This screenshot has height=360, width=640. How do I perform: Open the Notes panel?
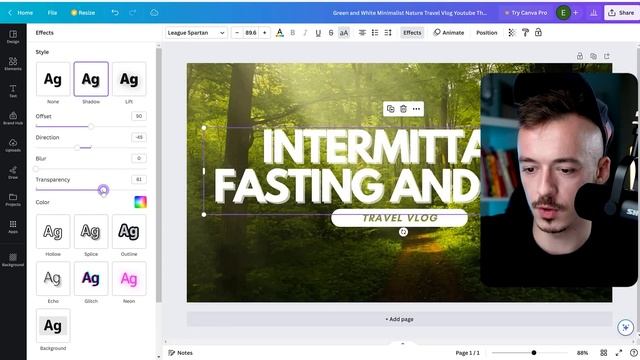[x=180, y=353]
